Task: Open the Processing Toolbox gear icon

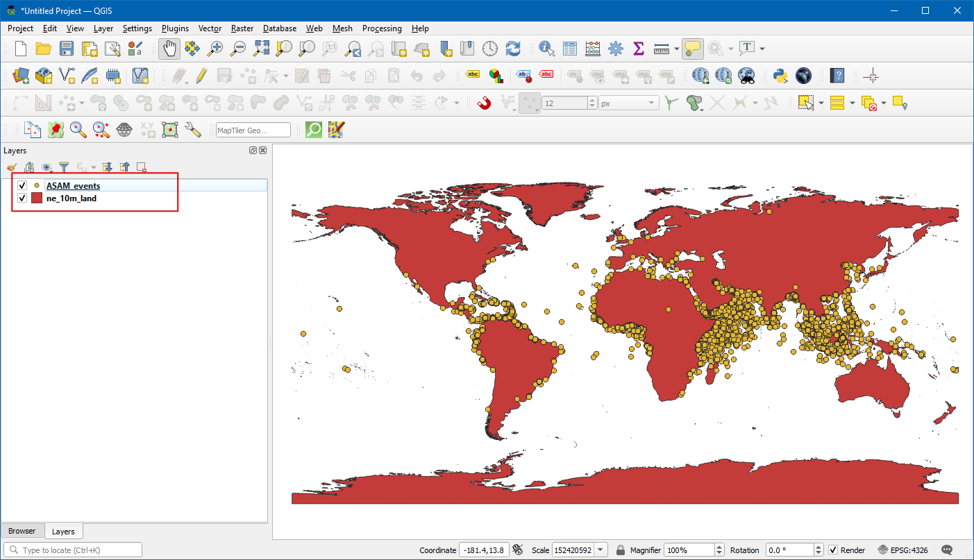Action: (x=615, y=49)
